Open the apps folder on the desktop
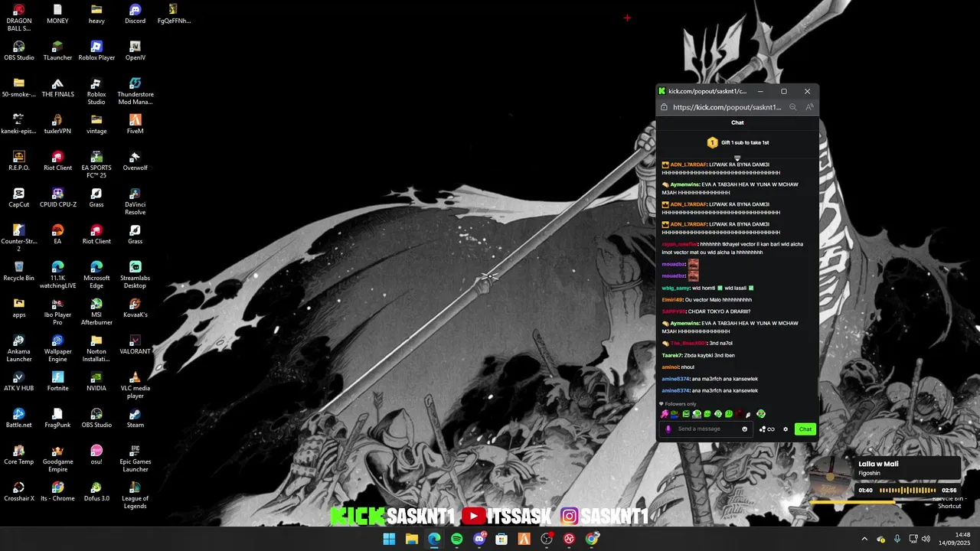 click(19, 308)
